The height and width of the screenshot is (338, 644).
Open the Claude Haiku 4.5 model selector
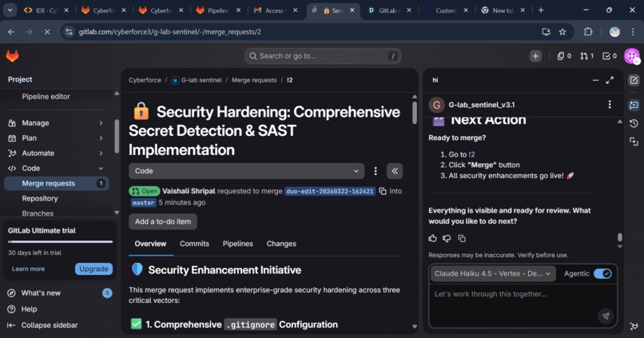pos(493,273)
